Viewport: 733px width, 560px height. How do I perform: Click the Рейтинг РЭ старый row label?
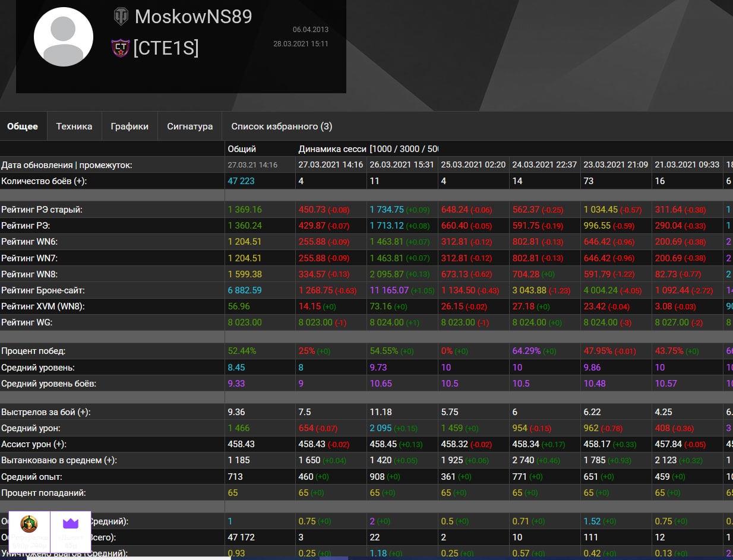pos(42,210)
